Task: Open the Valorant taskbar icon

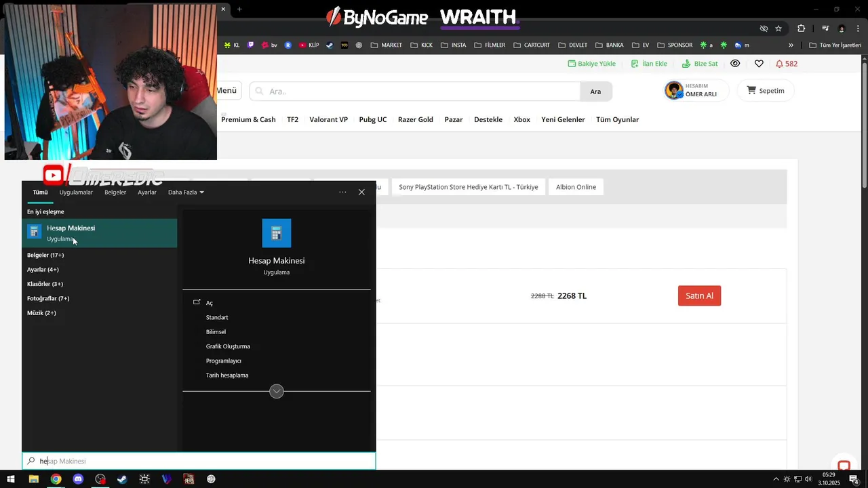Action: coord(167,479)
